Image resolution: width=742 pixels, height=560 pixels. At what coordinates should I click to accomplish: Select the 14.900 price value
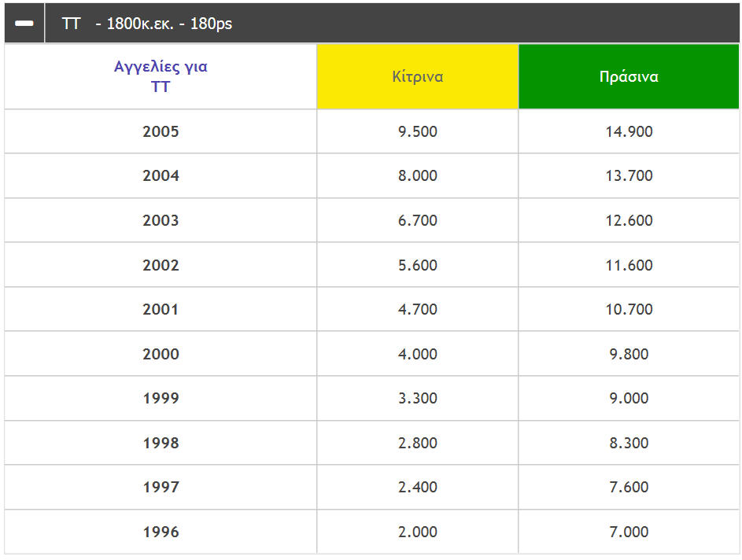click(629, 131)
